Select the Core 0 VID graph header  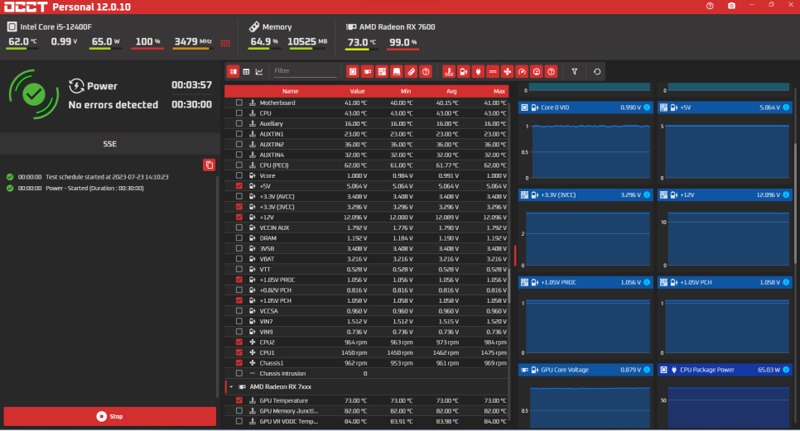tap(585, 107)
